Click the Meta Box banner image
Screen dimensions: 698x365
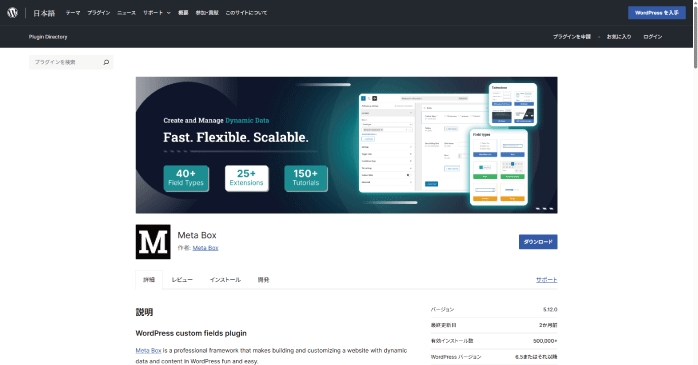pyautogui.click(x=346, y=145)
